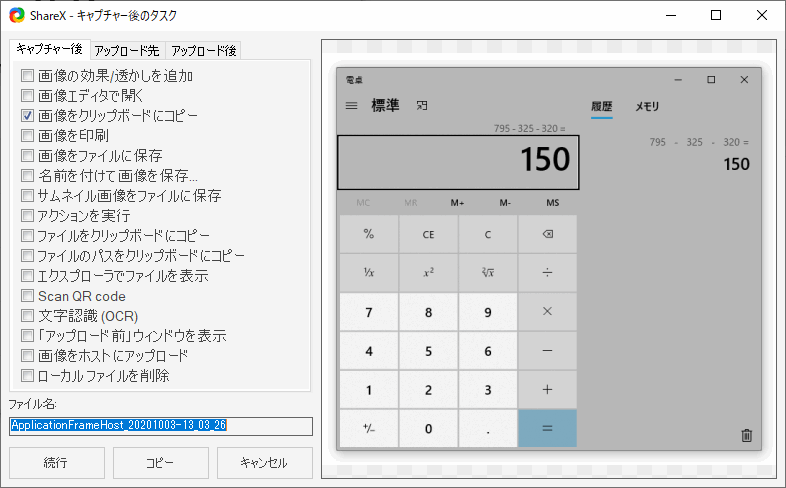Click the calculator backspace icon
Screen dimensions: 786x488
(x=547, y=234)
